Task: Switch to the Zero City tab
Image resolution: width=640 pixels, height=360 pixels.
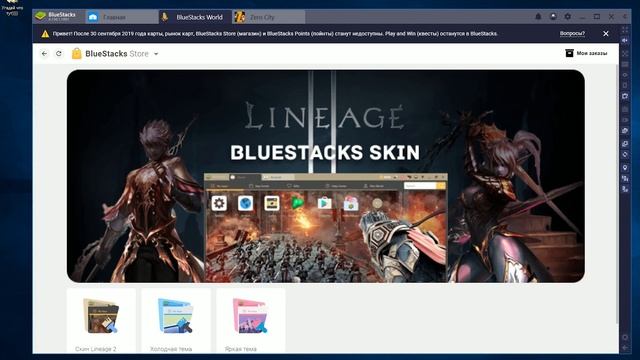Action: tap(269, 17)
